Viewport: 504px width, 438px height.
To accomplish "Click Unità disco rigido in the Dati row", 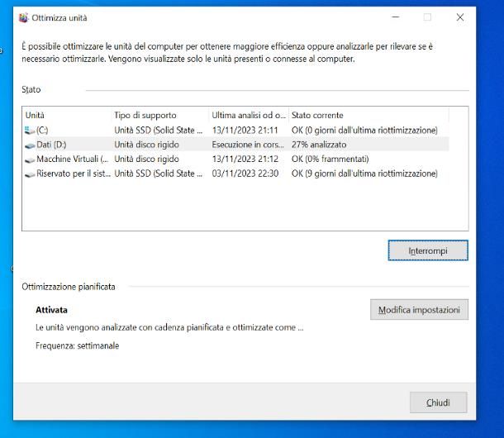I will (x=146, y=145).
